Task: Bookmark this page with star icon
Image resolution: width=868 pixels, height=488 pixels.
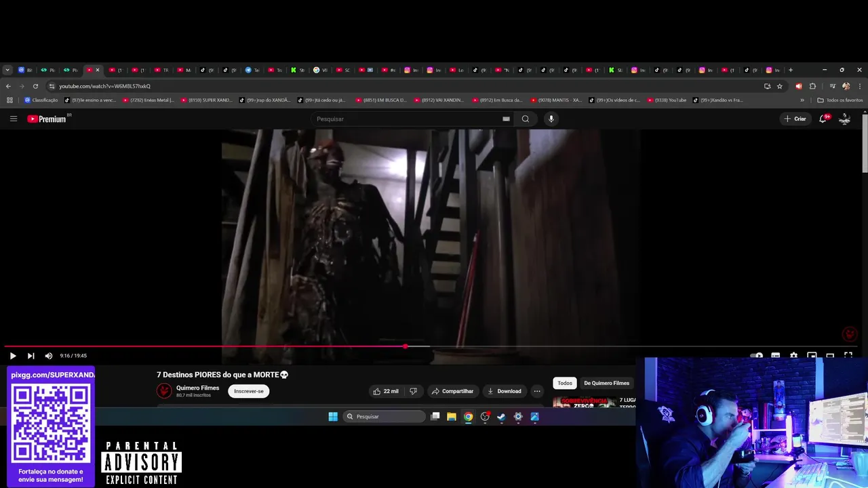Action: 780,86
